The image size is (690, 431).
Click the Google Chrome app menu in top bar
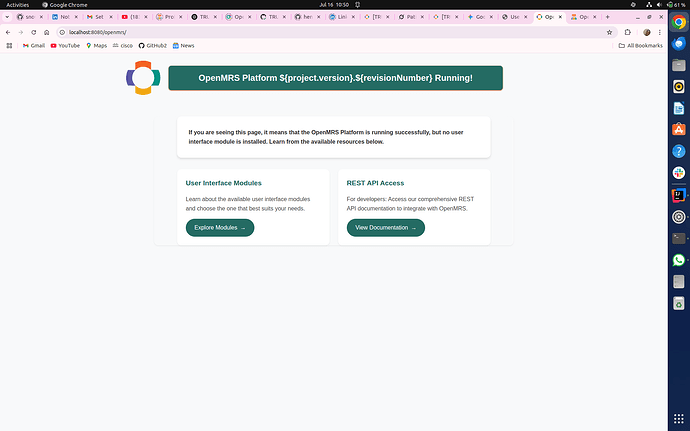click(64, 5)
